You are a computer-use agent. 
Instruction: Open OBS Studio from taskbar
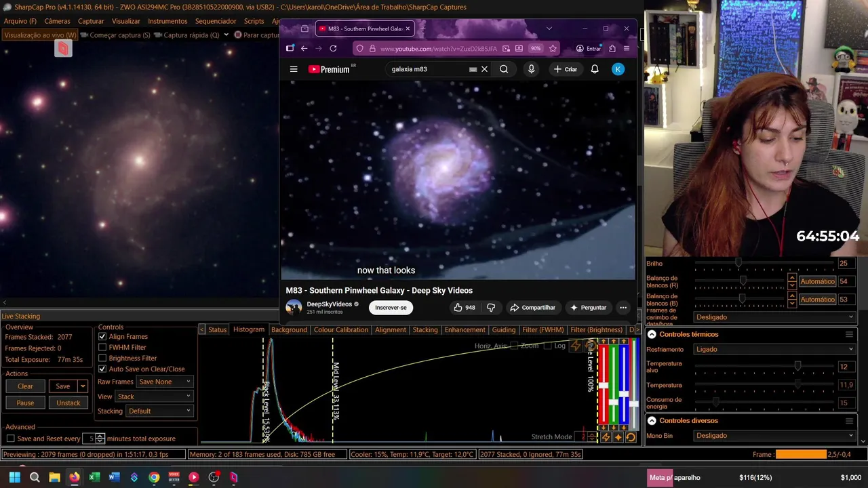(x=214, y=477)
